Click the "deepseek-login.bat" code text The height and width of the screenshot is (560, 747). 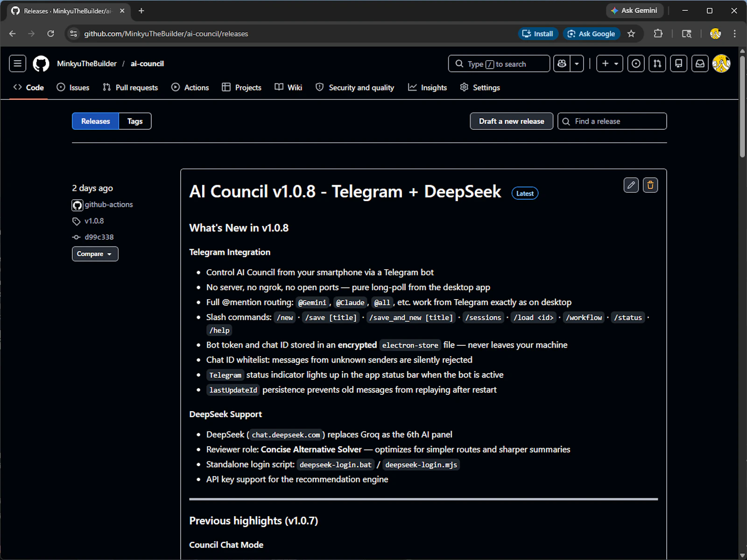[336, 465]
